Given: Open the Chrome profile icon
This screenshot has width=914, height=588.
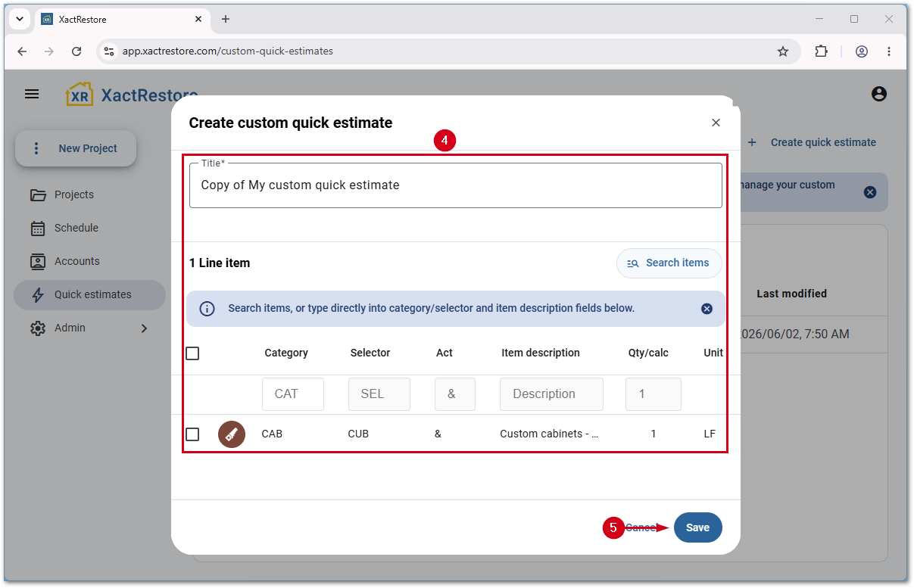Looking at the screenshot, I should tap(862, 51).
